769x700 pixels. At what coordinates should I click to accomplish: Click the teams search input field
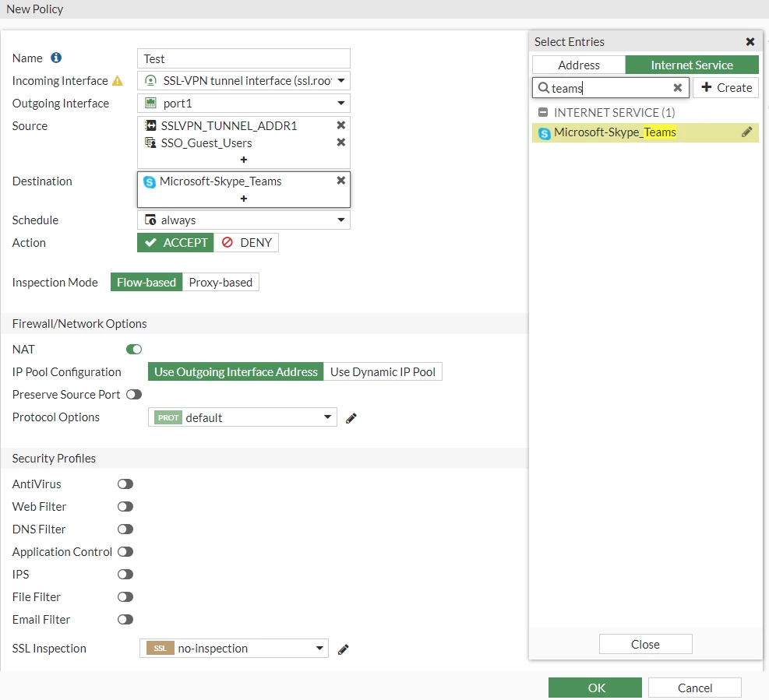pyautogui.click(x=611, y=88)
